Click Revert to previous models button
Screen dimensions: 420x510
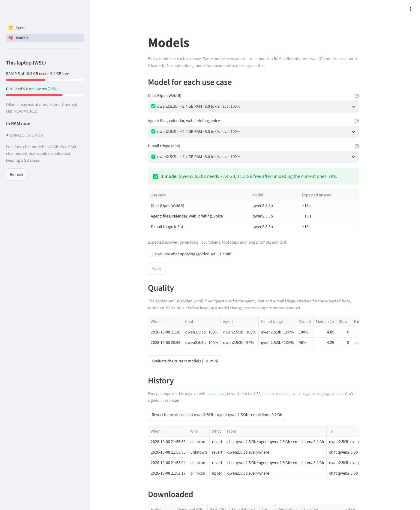click(217, 415)
